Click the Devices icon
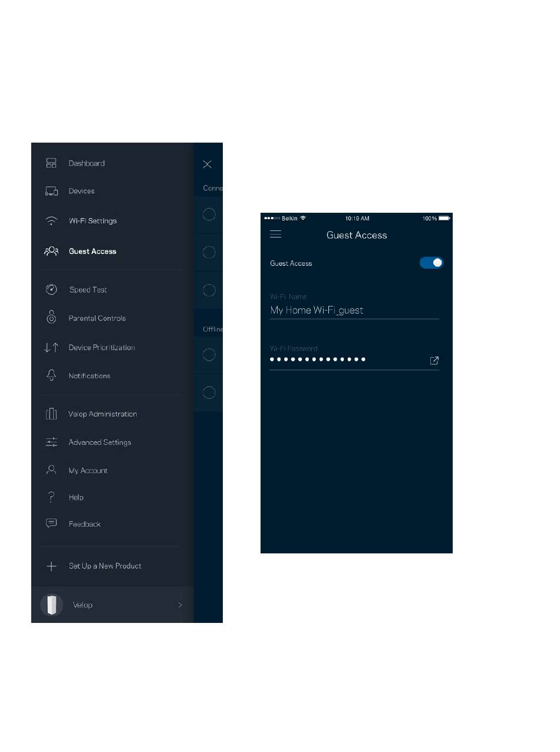This screenshot has height=752, width=560. 51,191
